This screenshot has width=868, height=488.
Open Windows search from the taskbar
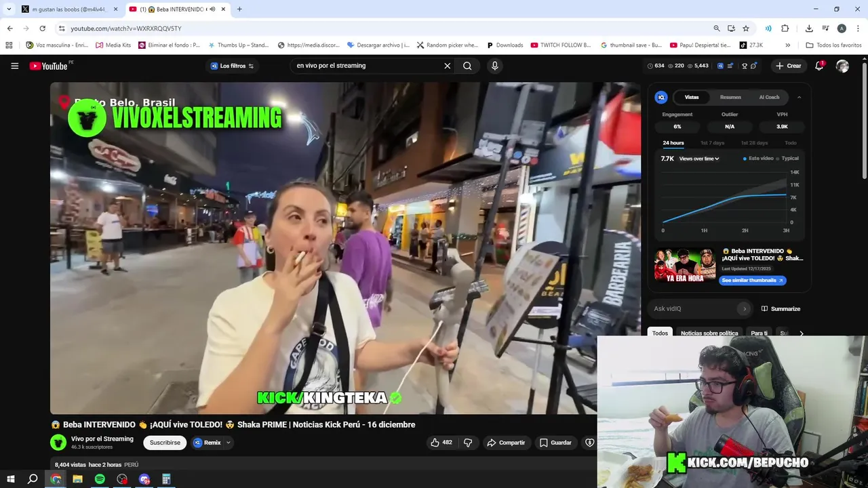tap(32, 479)
